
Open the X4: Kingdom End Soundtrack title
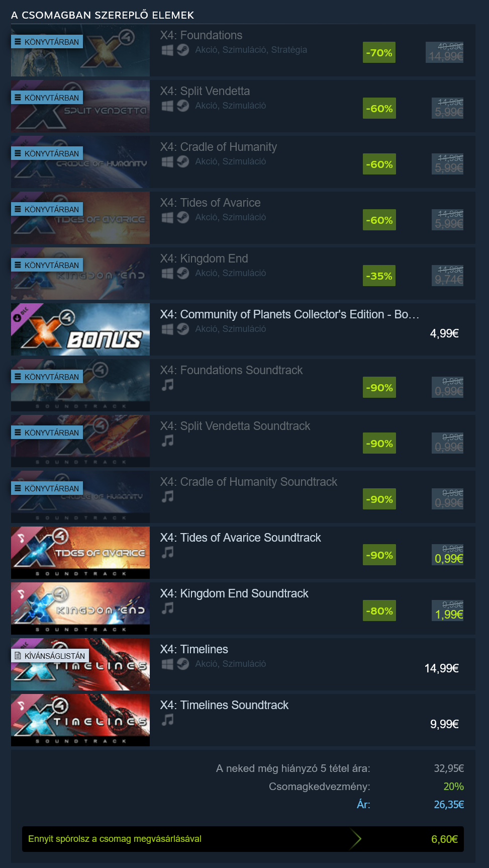[x=234, y=593]
